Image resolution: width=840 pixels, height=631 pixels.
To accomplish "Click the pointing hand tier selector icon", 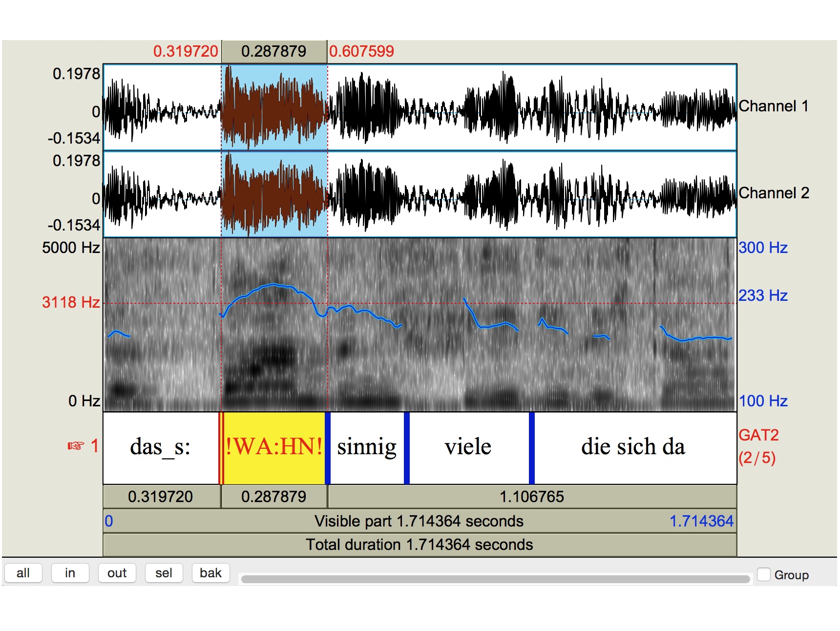I will click(x=76, y=446).
